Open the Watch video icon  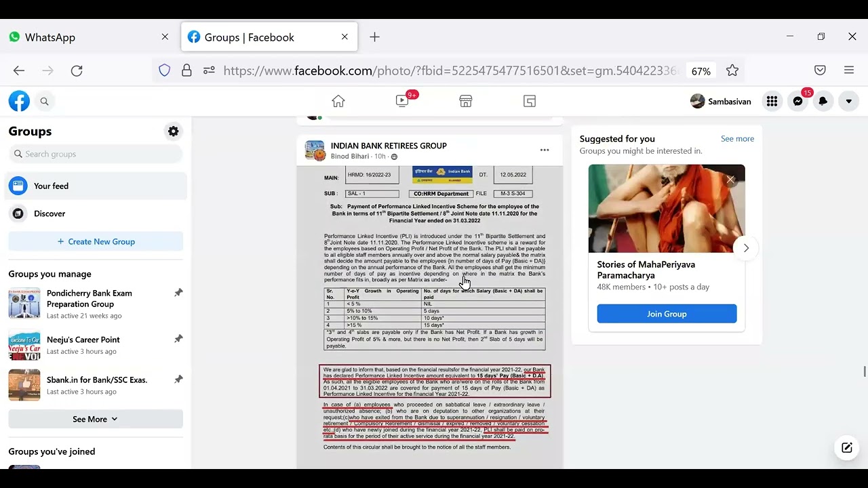click(x=402, y=101)
